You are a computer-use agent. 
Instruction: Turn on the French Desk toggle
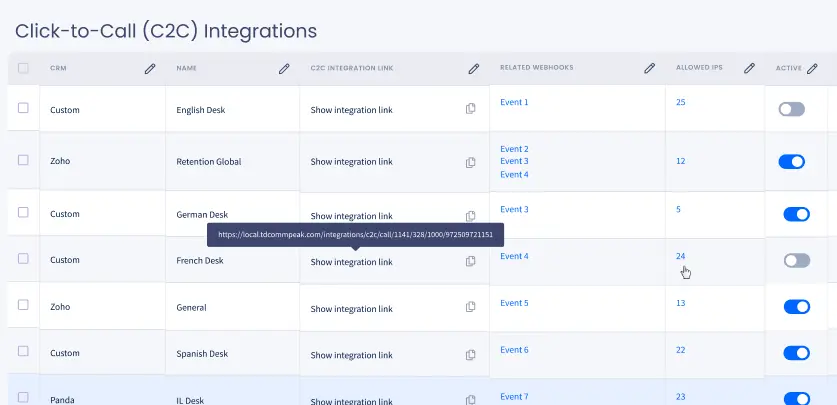pos(796,260)
